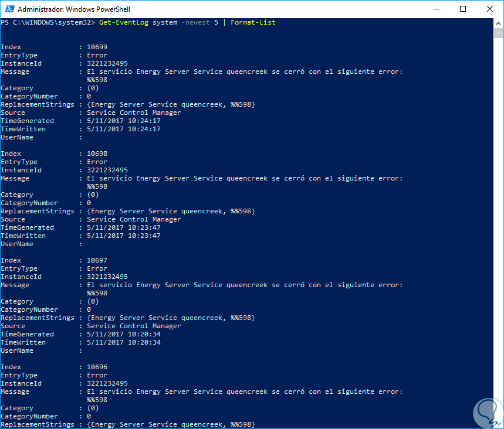
Task: Click Source 'Service Control Manager' of entry 10698
Action: tap(134, 219)
